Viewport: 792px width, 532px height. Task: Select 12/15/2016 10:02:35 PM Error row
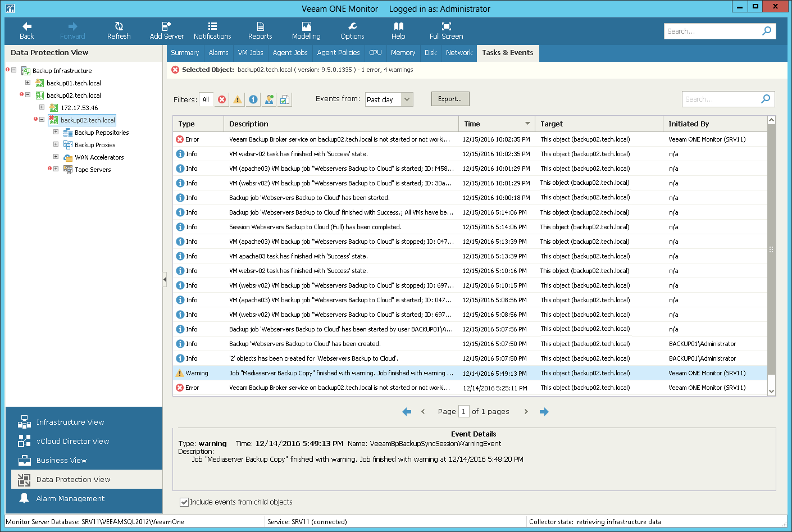(x=470, y=139)
